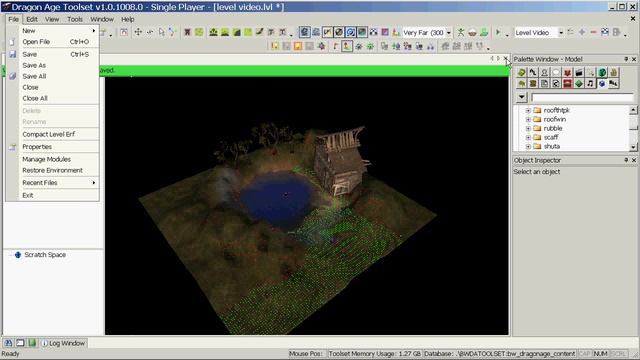Click the dark red tower icon in toolbar
This screenshot has height=360, width=640.
[x=187, y=32]
